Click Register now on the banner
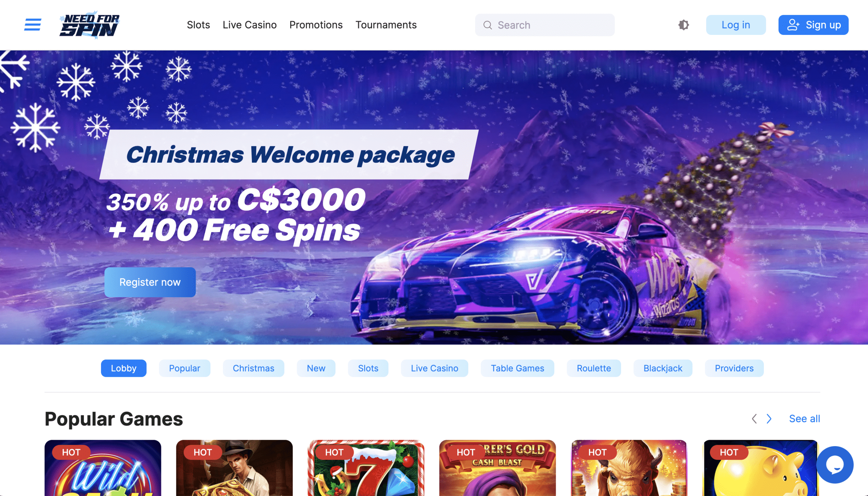This screenshot has height=496, width=868. click(150, 282)
